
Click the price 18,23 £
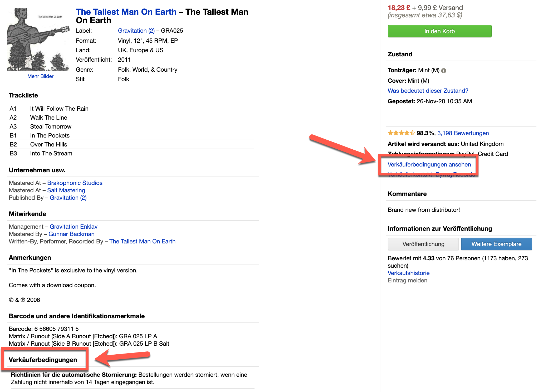click(x=399, y=8)
